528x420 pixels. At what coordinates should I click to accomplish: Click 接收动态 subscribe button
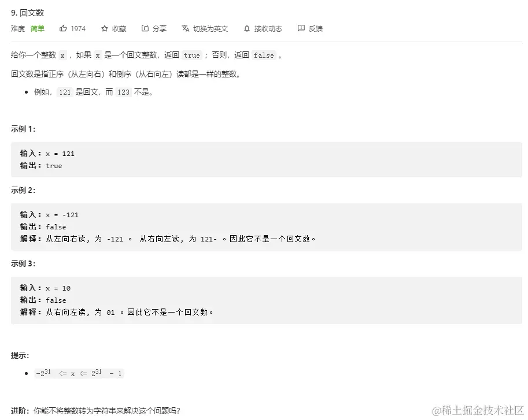(268, 29)
